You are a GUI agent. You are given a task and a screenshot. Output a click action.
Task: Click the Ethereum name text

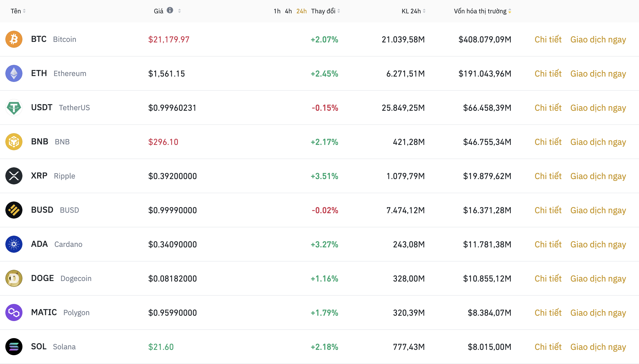(x=70, y=73)
